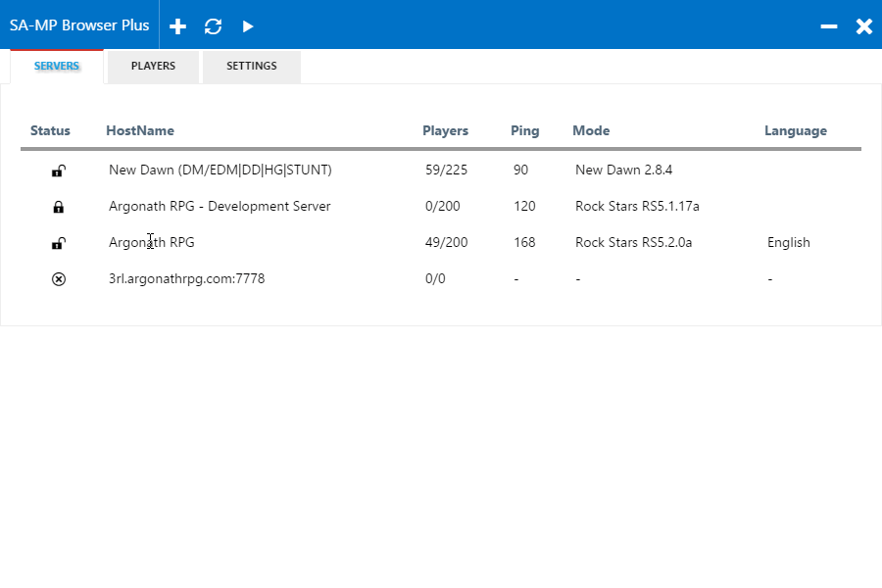Click the 59/225 player count
882x588 pixels.
point(446,170)
